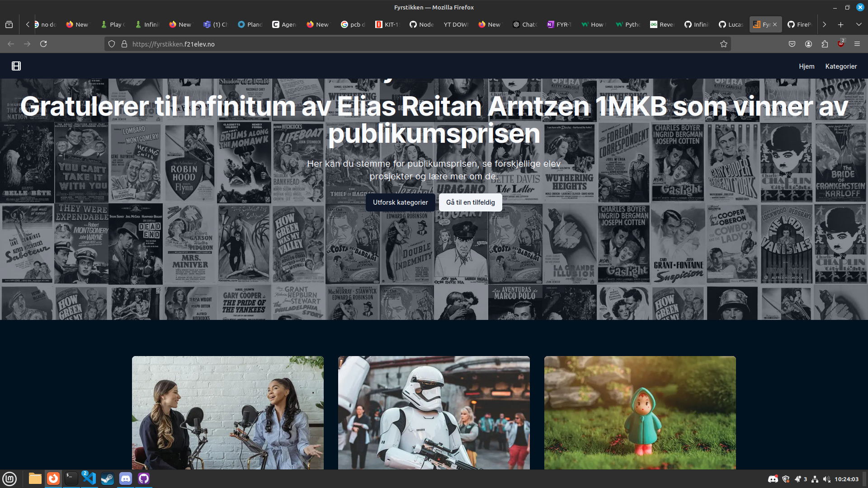Viewport: 868px width, 488px height.
Task: Switch to the 'Agen' tab
Action: point(285,24)
